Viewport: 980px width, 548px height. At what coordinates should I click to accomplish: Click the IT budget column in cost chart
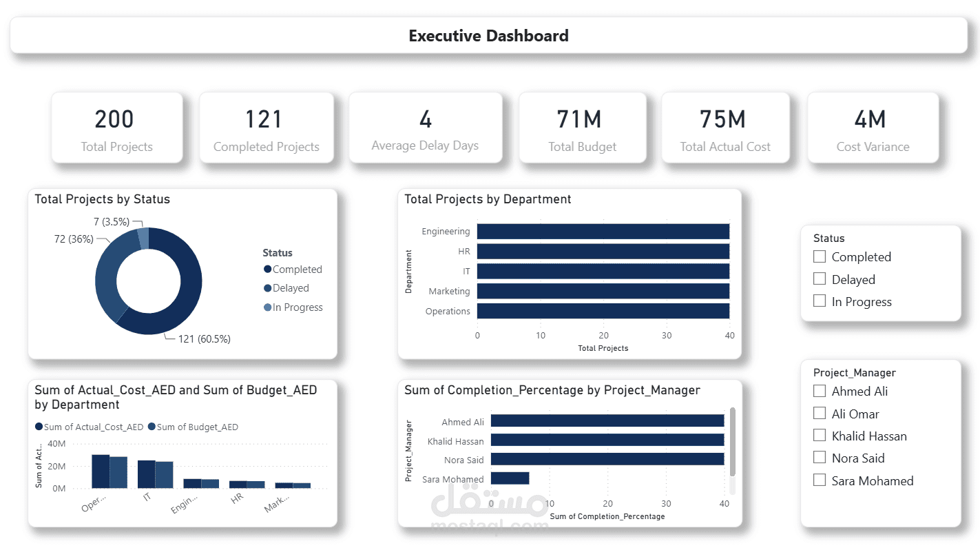pos(164,475)
